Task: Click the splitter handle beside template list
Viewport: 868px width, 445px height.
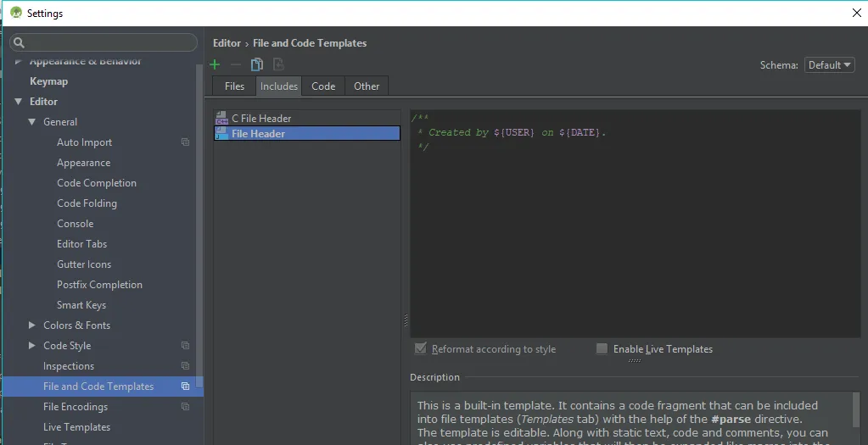Action: click(406, 320)
